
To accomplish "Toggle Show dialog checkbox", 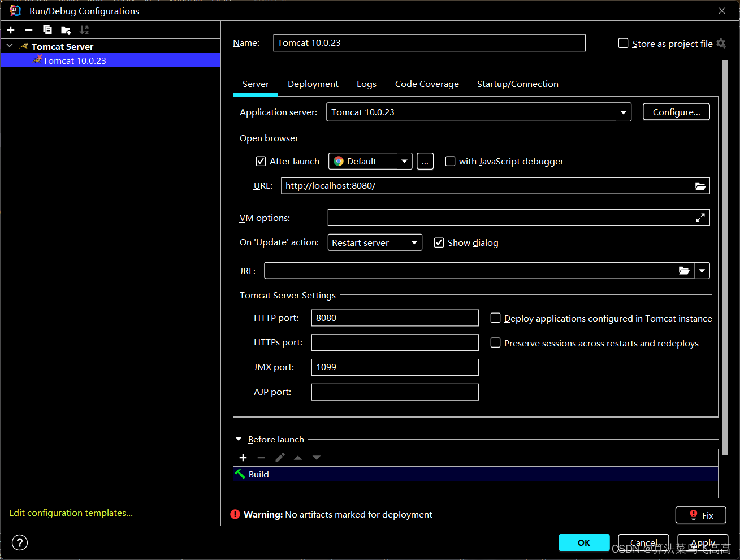I will 439,242.
